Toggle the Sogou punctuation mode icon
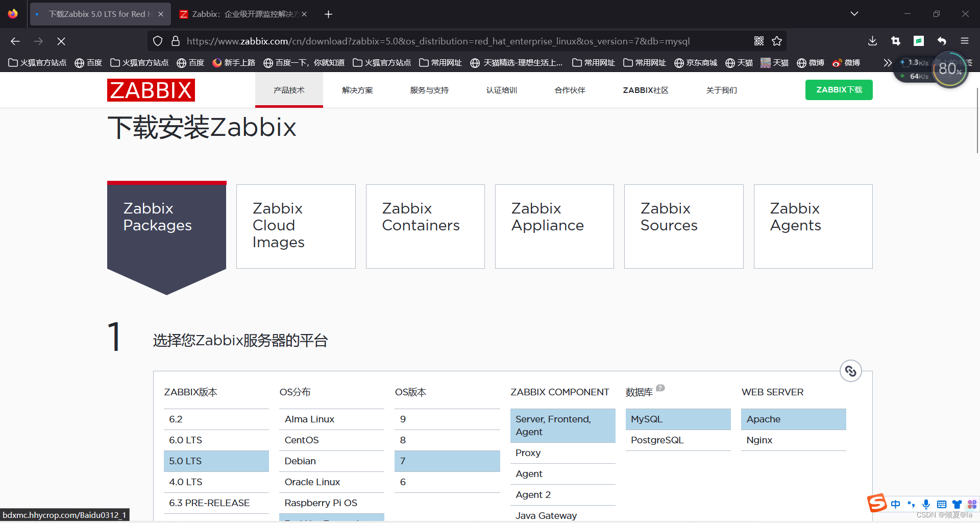 point(911,504)
